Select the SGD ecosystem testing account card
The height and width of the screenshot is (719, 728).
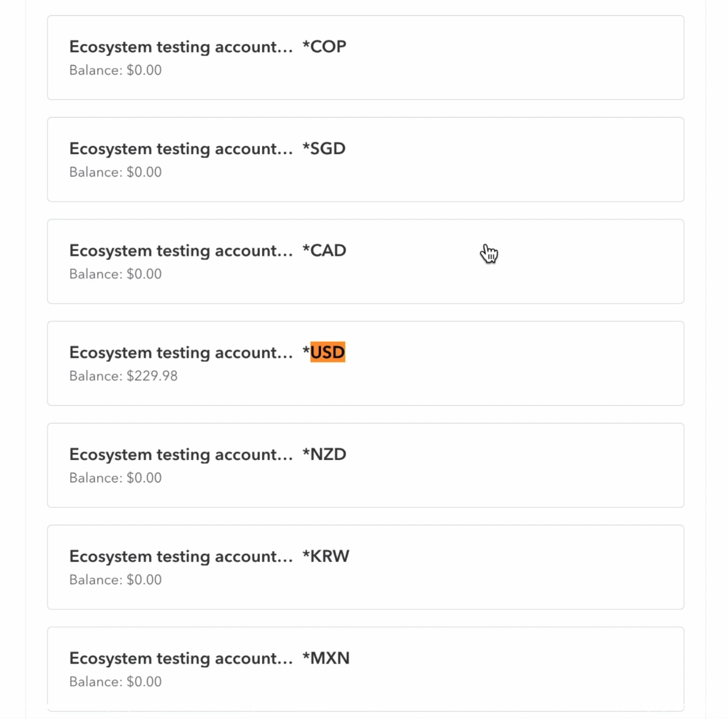[365, 159]
